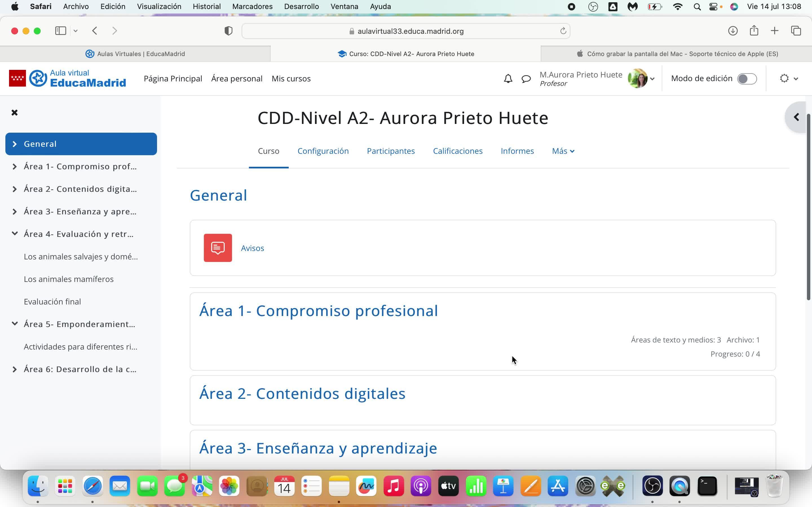Reload page with refresh icon
The image size is (812, 507).
pyautogui.click(x=563, y=31)
